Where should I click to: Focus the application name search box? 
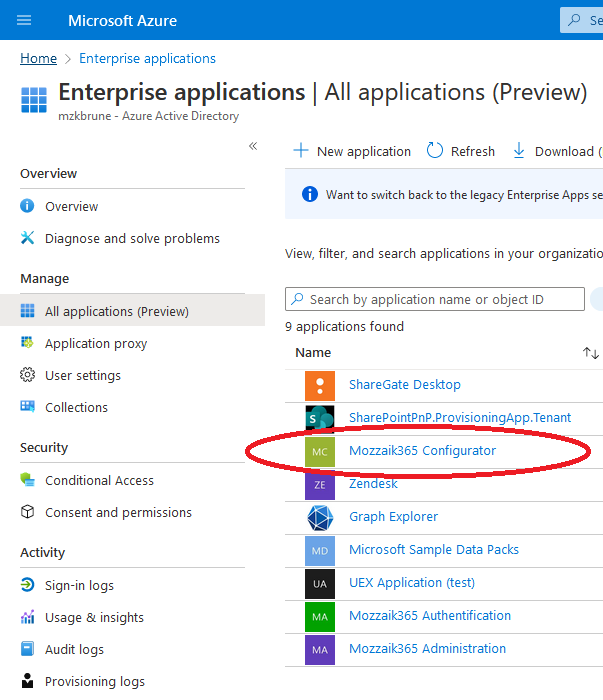coord(435,299)
